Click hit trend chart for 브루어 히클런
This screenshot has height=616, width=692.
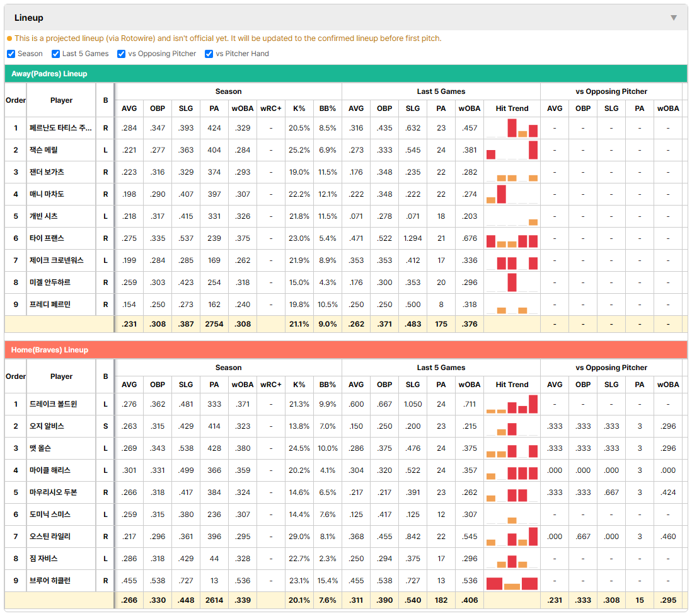point(512,581)
